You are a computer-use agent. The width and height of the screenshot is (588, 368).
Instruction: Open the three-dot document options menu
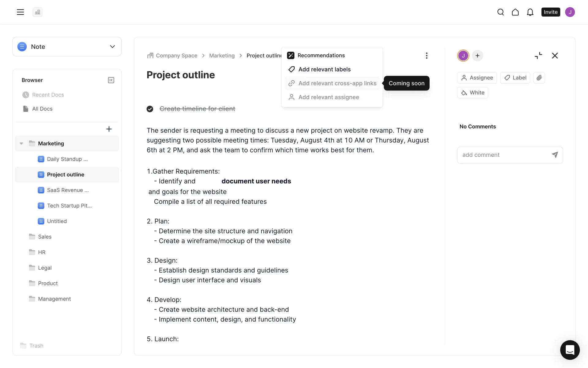pos(426,56)
